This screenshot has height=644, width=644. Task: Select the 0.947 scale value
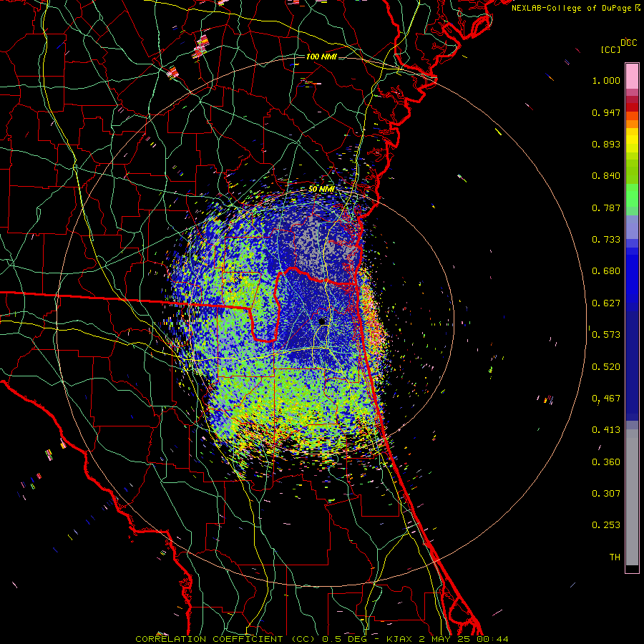point(606,112)
